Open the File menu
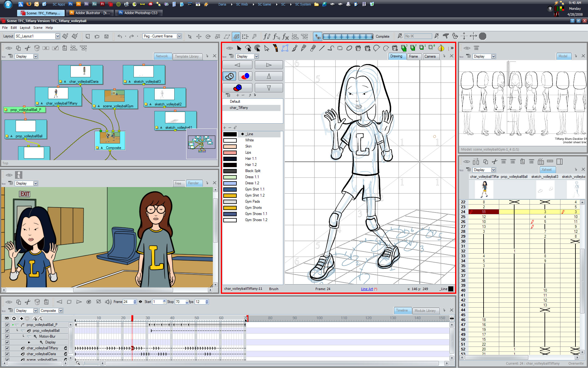Viewport: 588px width, 368px height. pyautogui.click(x=5, y=28)
